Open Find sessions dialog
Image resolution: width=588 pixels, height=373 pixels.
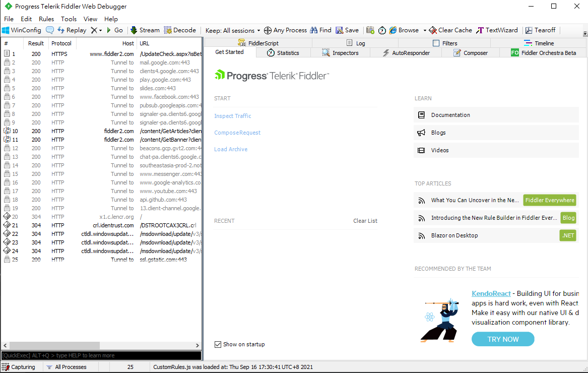tap(320, 30)
